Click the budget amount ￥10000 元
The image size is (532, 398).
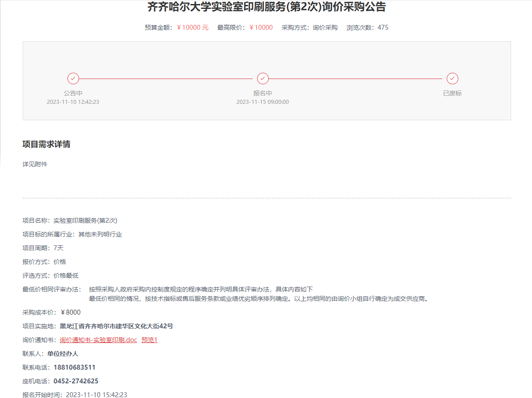(192, 28)
